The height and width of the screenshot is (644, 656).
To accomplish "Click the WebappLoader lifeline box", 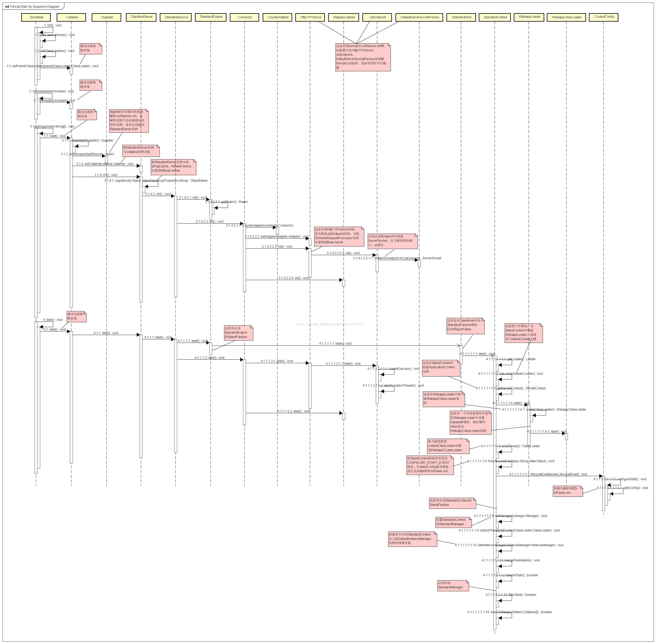I will [529, 17].
